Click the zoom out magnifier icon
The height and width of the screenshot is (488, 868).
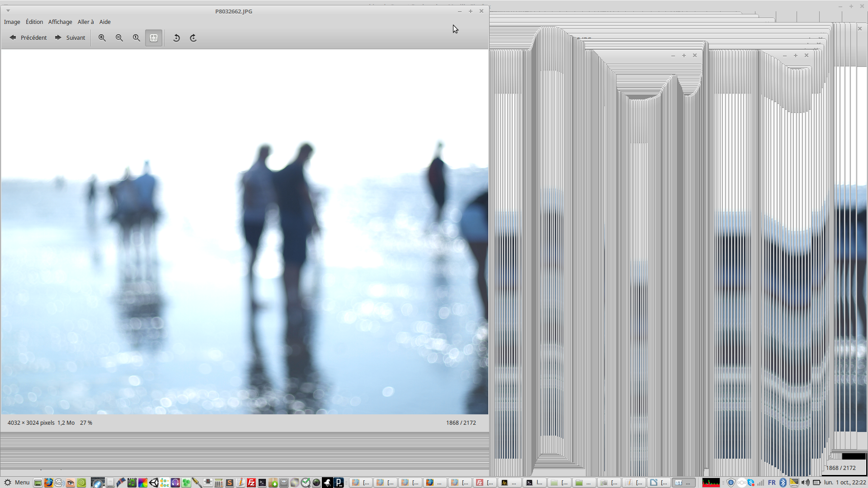119,38
